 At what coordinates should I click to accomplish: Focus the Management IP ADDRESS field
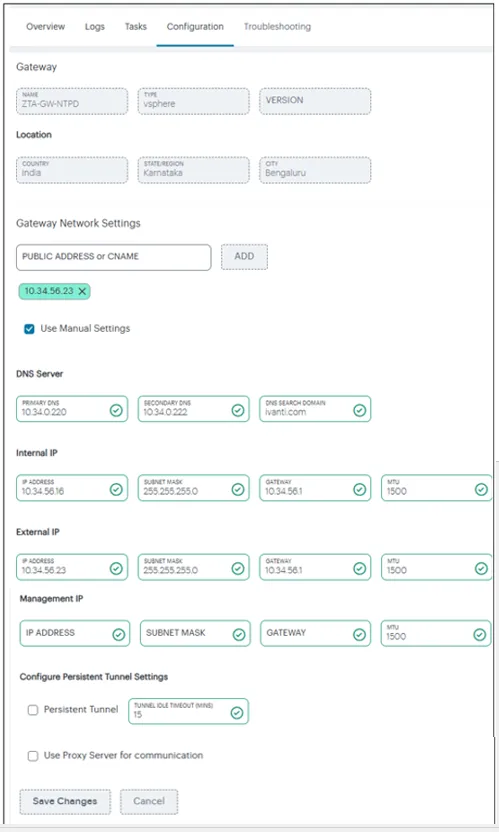pos(75,633)
